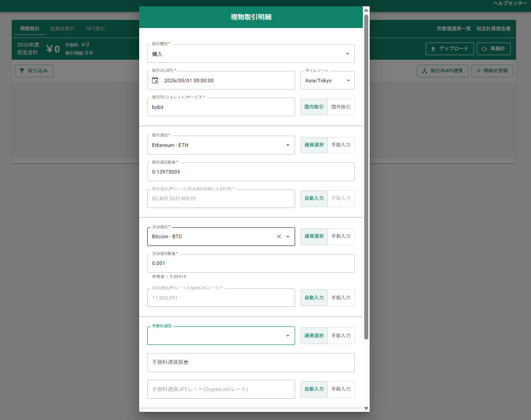Viewport: 531px width, 420px height.
Task: Focus the 取引通貨数量 field with 0.13975005
Action: coord(251,172)
